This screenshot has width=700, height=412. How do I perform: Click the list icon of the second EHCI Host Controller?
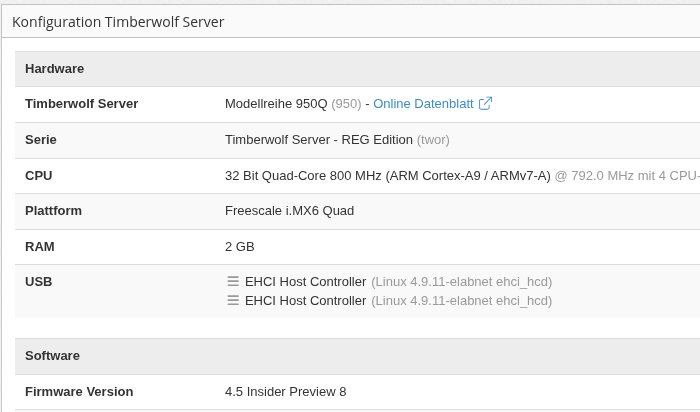coord(233,300)
